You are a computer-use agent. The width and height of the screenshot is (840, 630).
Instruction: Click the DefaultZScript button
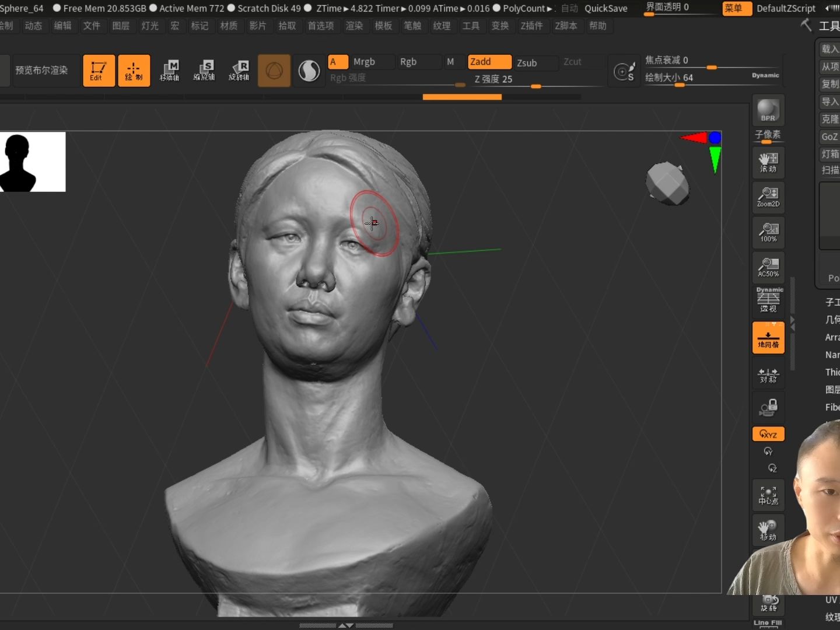(786, 8)
